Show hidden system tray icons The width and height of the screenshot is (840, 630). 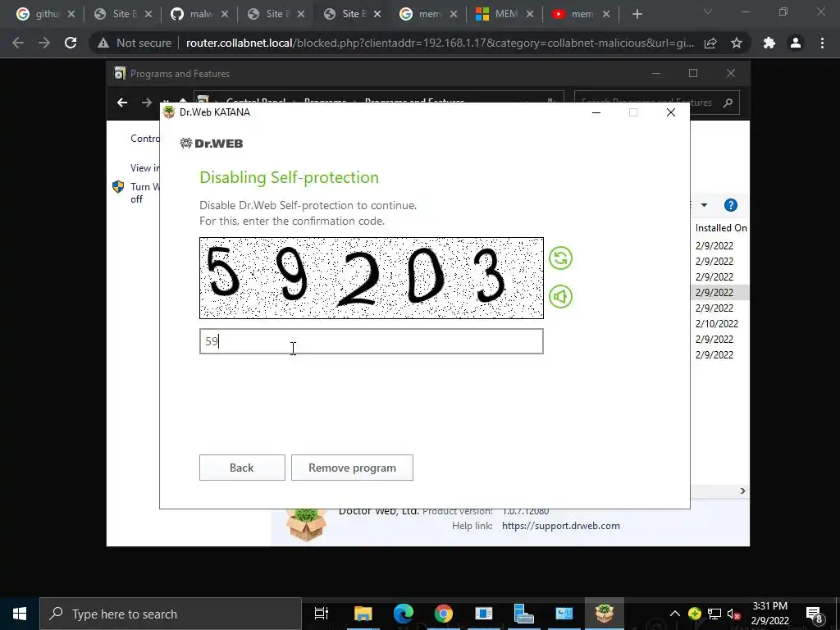[x=675, y=614]
